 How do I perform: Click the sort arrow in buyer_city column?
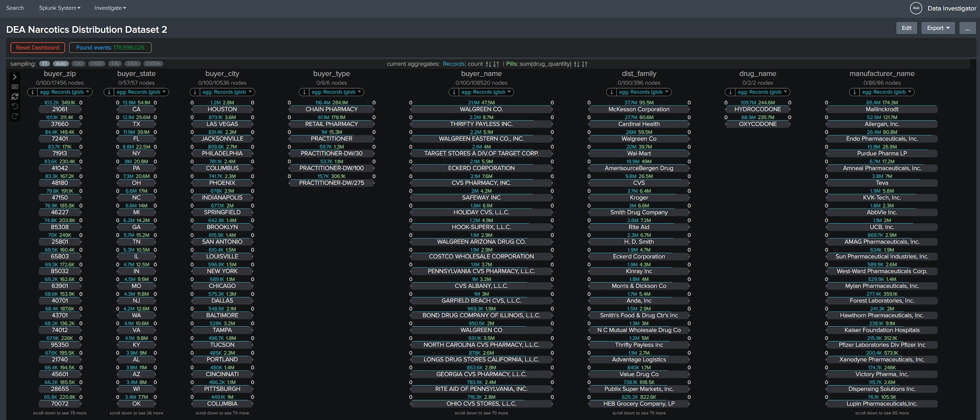coord(195,92)
